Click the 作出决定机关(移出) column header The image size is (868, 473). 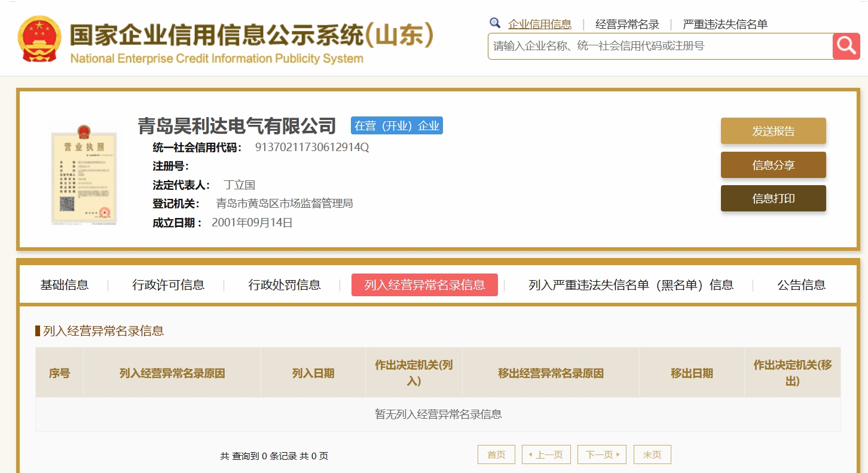tap(793, 373)
